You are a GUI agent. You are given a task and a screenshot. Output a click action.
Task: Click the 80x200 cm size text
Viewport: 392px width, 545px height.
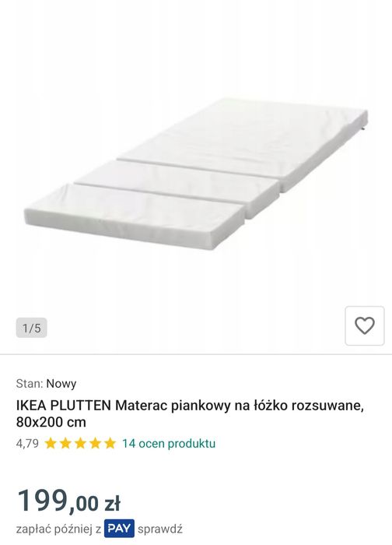coord(51,422)
